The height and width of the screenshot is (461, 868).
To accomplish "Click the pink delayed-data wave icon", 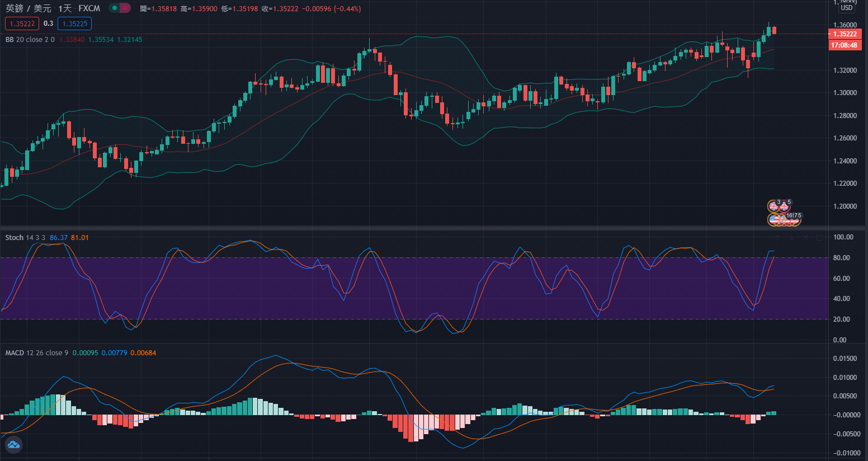I will click(125, 8).
